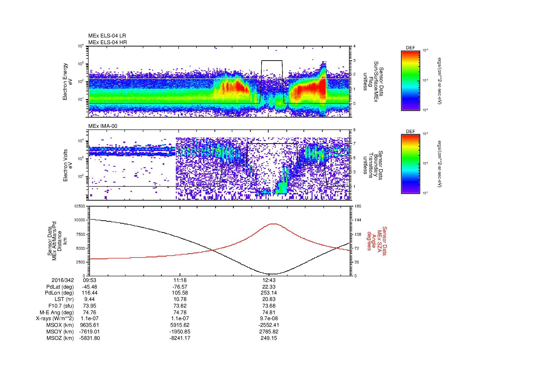
Task: Click the time label '12:43'
Action: (x=269, y=280)
